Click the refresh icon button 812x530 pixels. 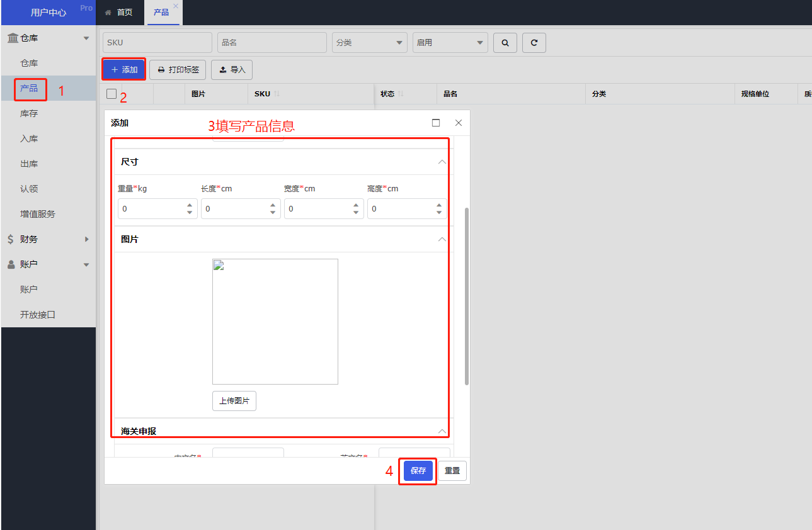(x=534, y=43)
